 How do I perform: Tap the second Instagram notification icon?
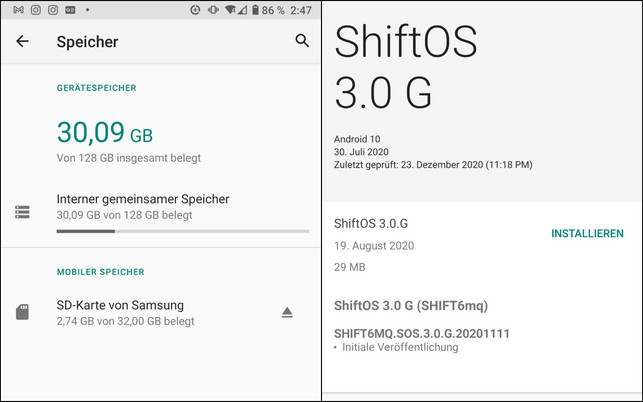[53, 10]
